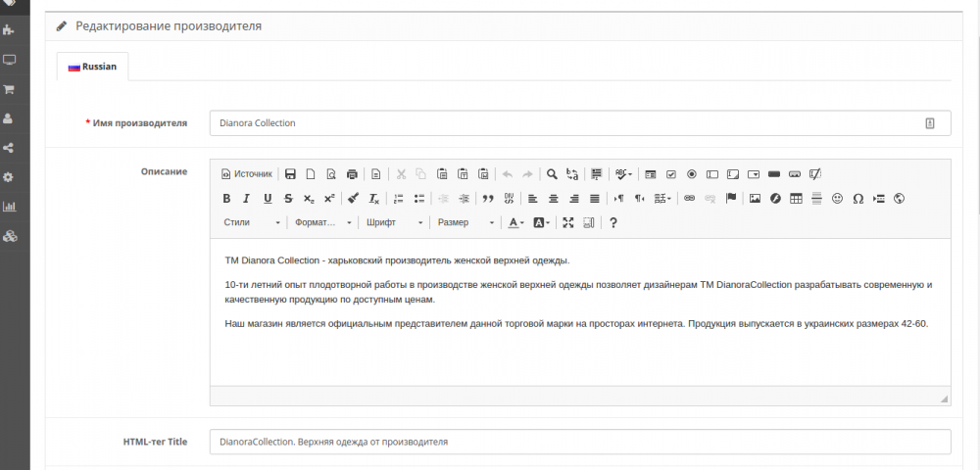The height and width of the screenshot is (470, 980).
Task: Toggle Italic formatting
Action: 247,199
